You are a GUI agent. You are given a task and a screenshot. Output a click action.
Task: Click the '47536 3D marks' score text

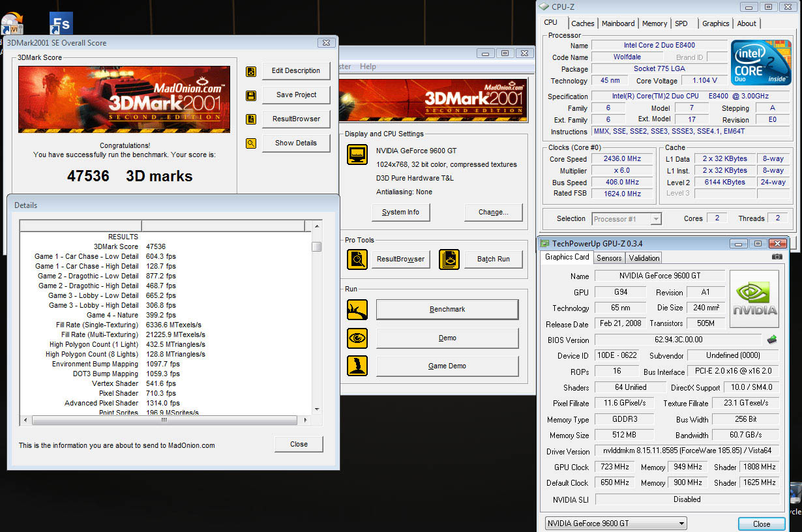point(130,176)
